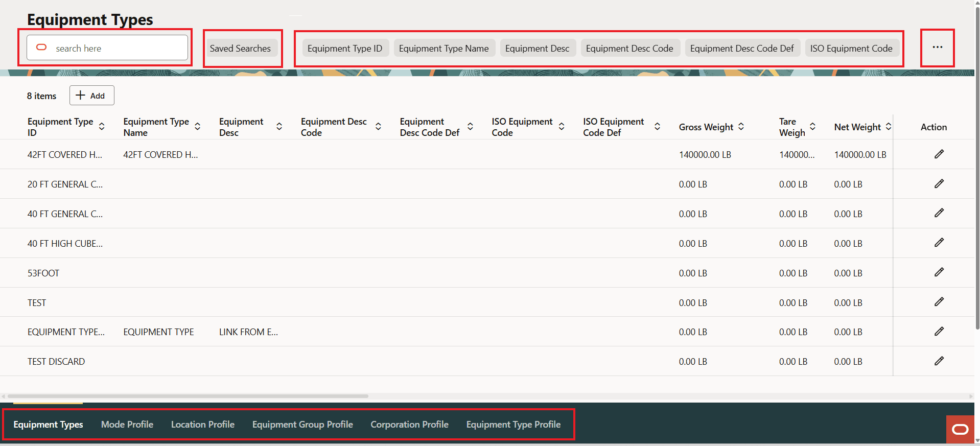The height and width of the screenshot is (446, 980).
Task: Click the horizontal table scrollbar
Action: point(188,396)
